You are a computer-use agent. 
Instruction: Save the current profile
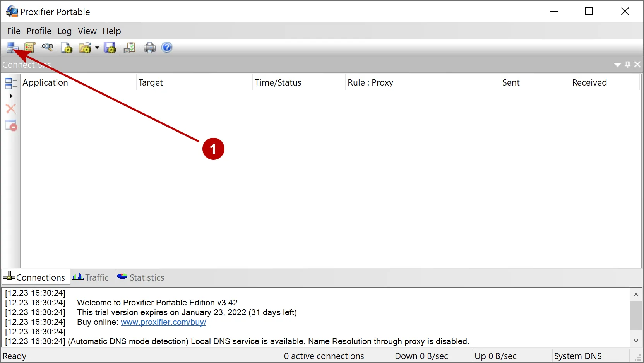coord(110,47)
